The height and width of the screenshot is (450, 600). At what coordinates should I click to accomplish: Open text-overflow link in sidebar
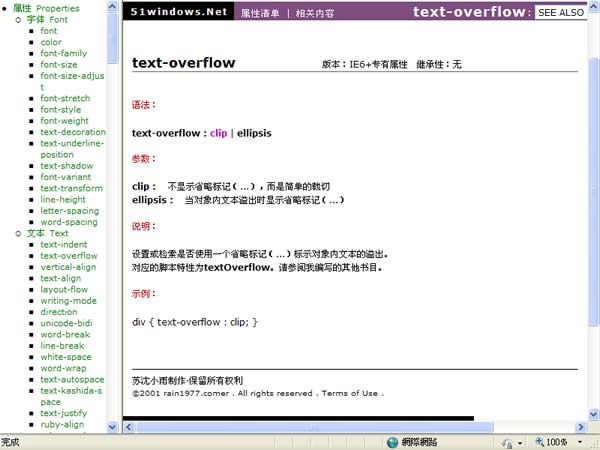pos(69,256)
